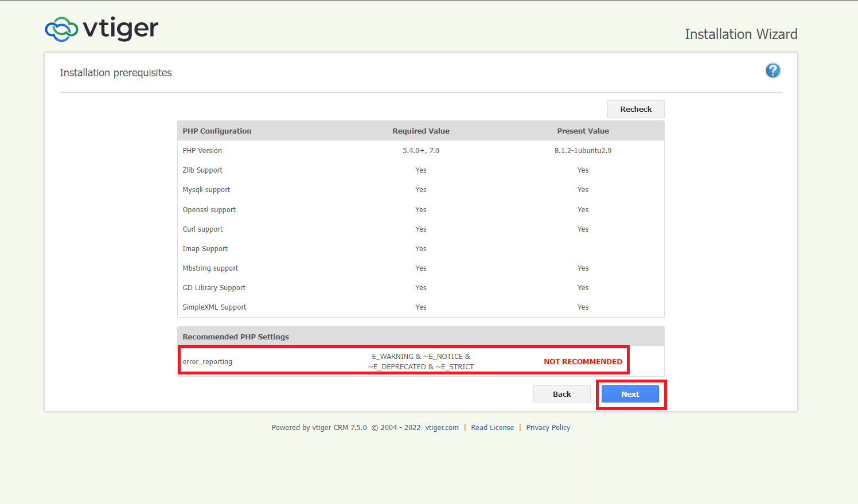Open the Privacy Policy link
Viewport: 858px width, 504px height.
click(x=548, y=428)
